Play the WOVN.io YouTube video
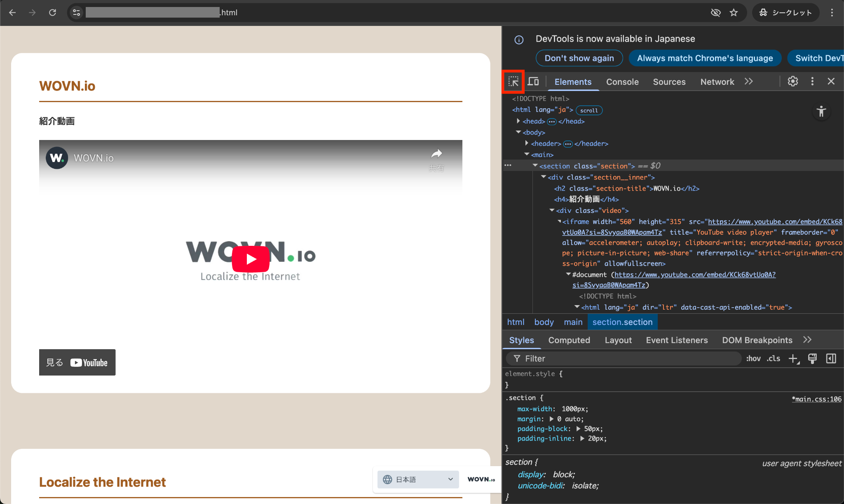This screenshot has width=844, height=504. tap(251, 259)
